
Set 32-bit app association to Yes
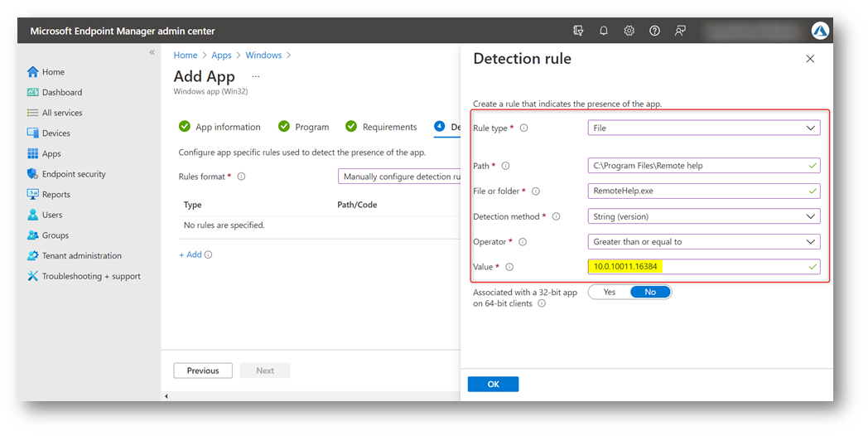(x=610, y=292)
